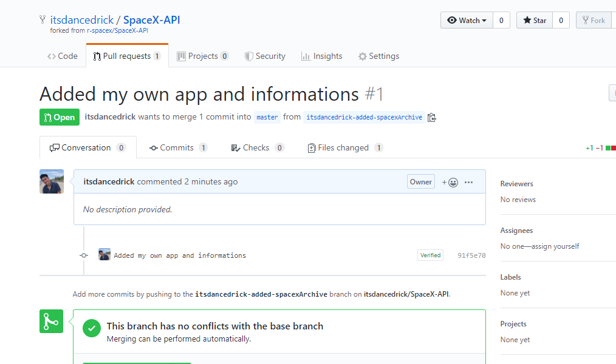Click the master base branch label
The width and height of the screenshot is (616, 364).
coord(267,117)
